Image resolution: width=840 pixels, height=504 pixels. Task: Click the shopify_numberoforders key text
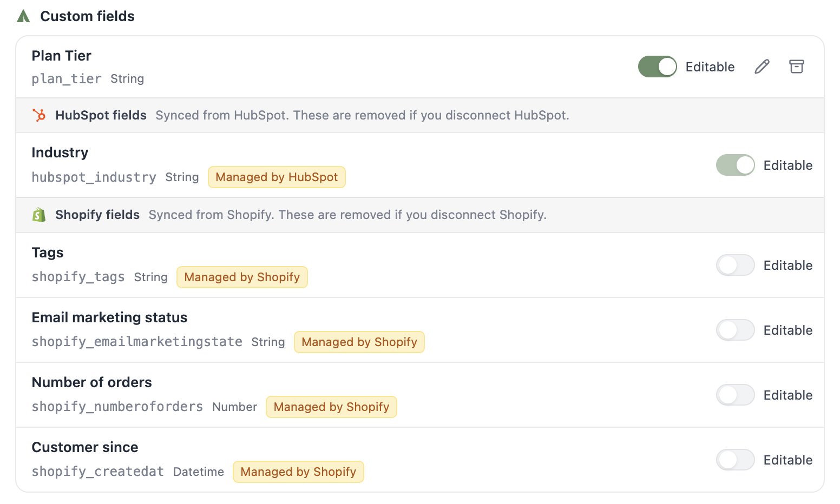coord(117,407)
